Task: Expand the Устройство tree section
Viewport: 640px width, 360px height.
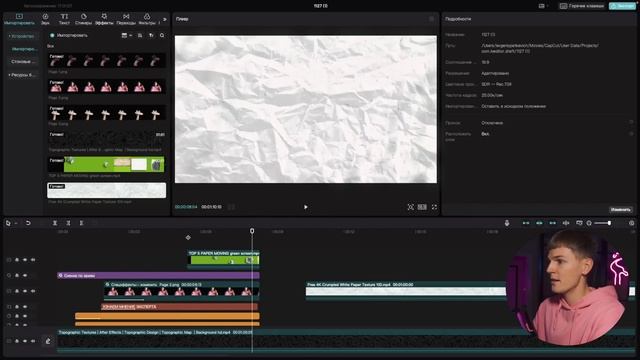Action: [22, 36]
